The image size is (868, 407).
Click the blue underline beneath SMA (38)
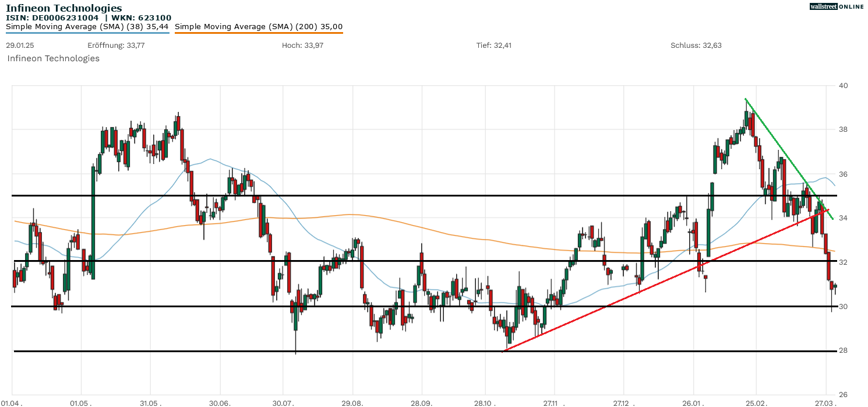87,33
